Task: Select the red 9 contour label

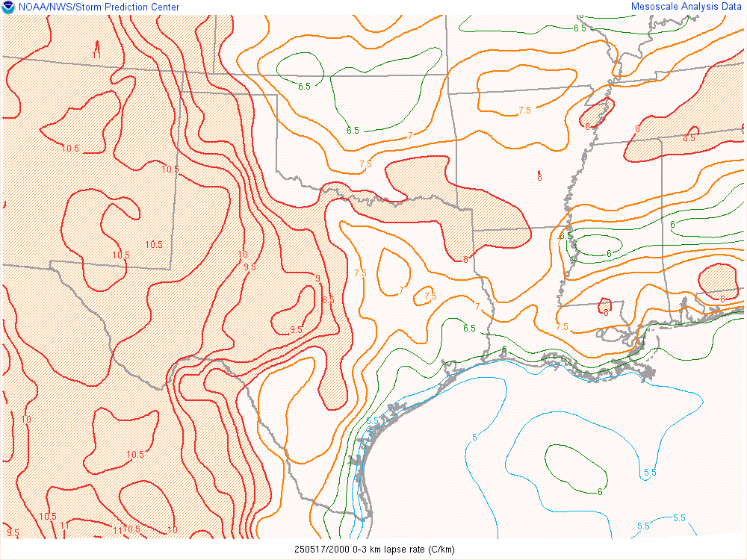Action: click(x=317, y=278)
